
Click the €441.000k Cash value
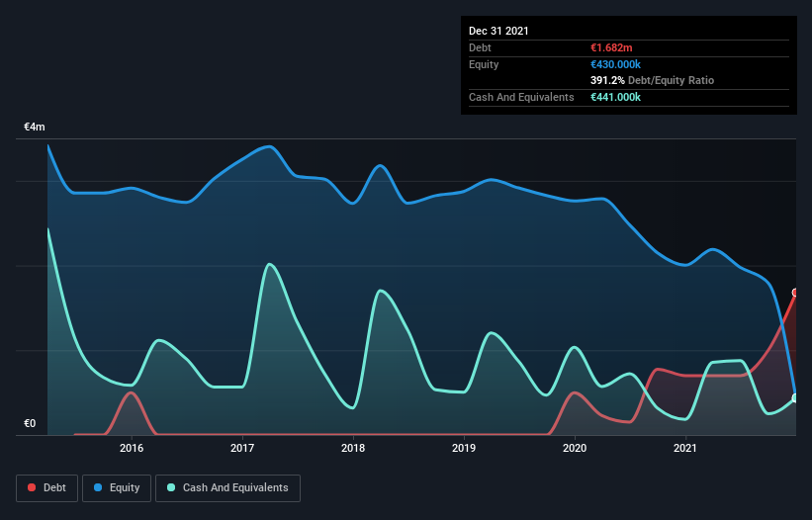point(616,97)
